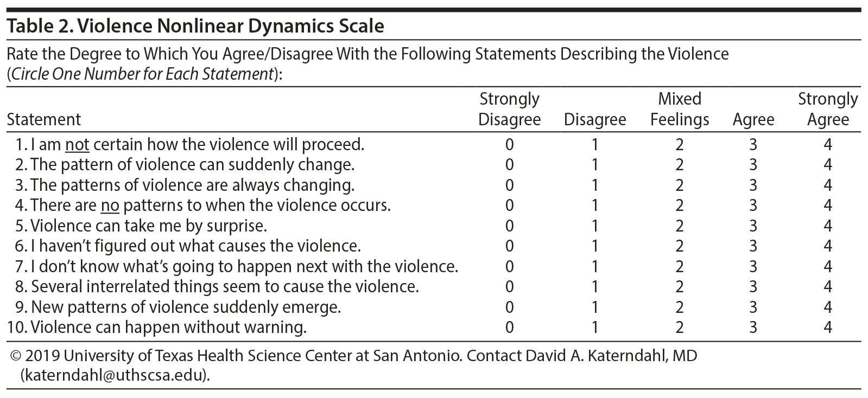Viewport: 868px width, 398px height.
Task: Choose 2 for 'patterns of violence are always changing'
Action: [x=680, y=185]
